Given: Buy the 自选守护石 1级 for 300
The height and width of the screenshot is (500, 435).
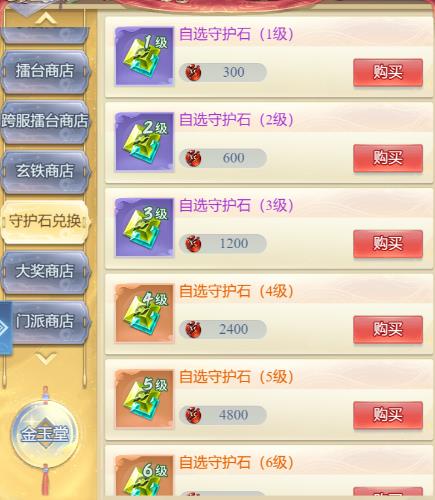Looking at the screenshot, I should (x=388, y=72).
